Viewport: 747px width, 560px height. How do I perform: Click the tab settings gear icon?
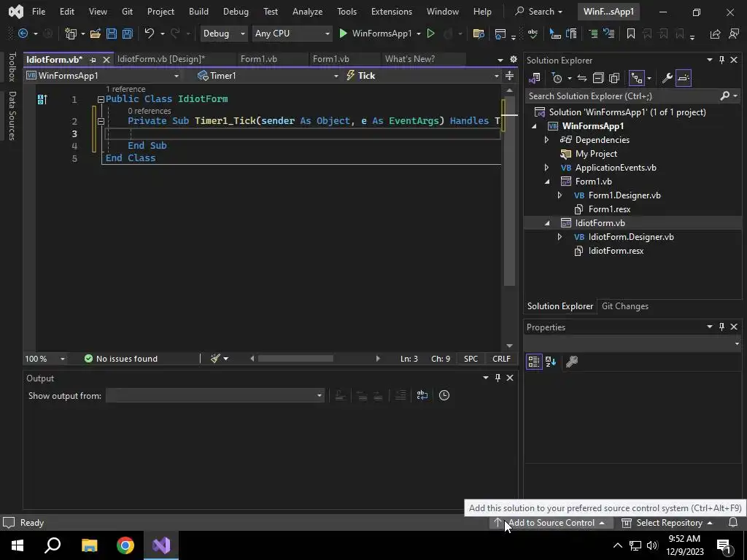(513, 59)
